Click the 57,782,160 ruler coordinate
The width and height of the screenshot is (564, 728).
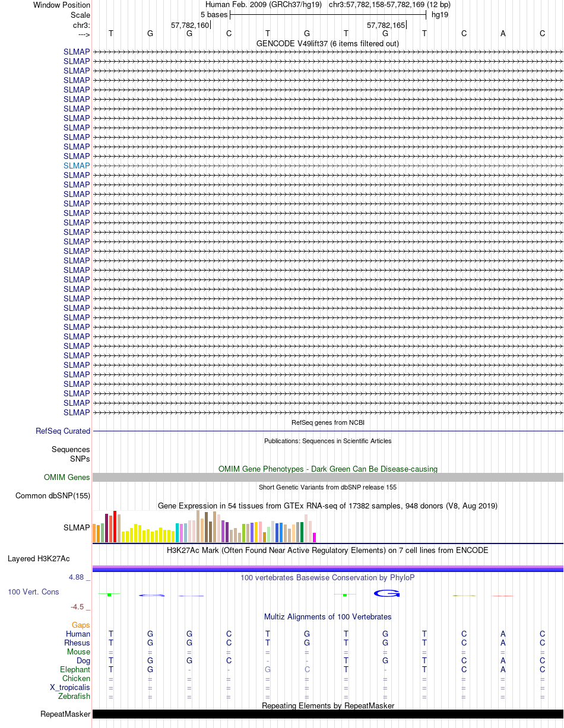(x=190, y=25)
